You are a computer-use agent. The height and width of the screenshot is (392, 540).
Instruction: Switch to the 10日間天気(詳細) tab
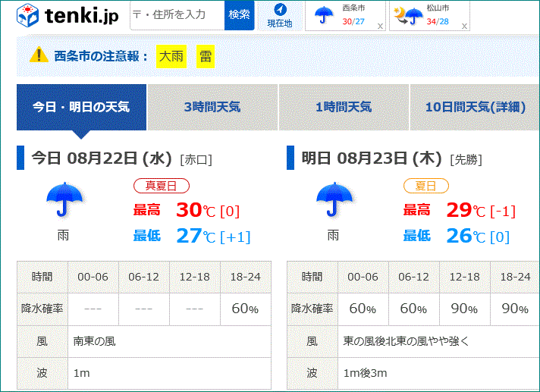click(x=475, y=107)
